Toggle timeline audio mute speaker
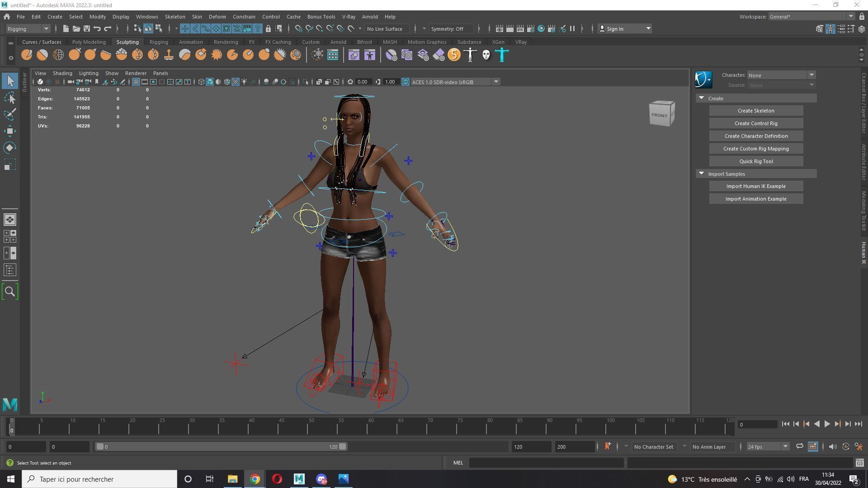This screenshot has width=868, height=488. (x=832, y=446)
